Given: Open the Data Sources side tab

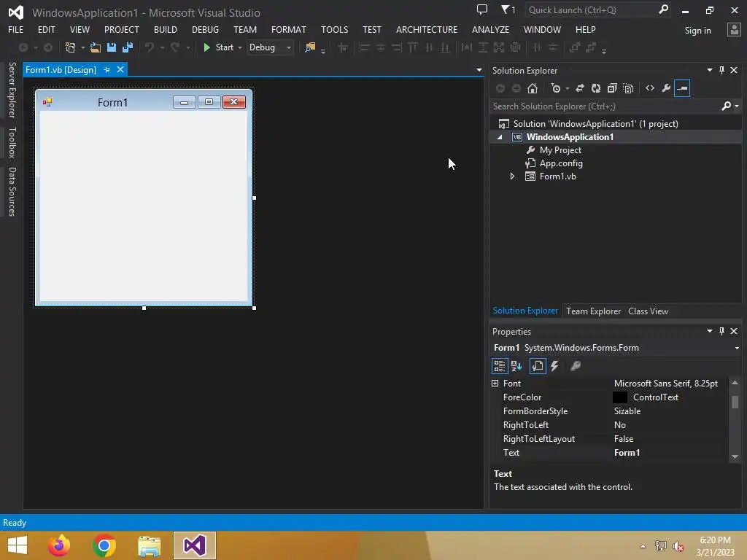Looking at the screenshot, I should tap(12, 192).
